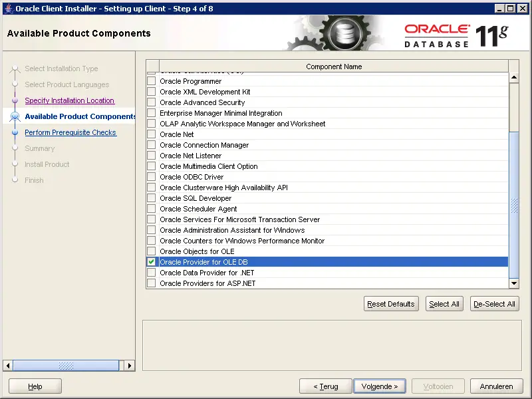Select Enterprise Manager Minimal Integration checkbox

[x=152, y=113]
